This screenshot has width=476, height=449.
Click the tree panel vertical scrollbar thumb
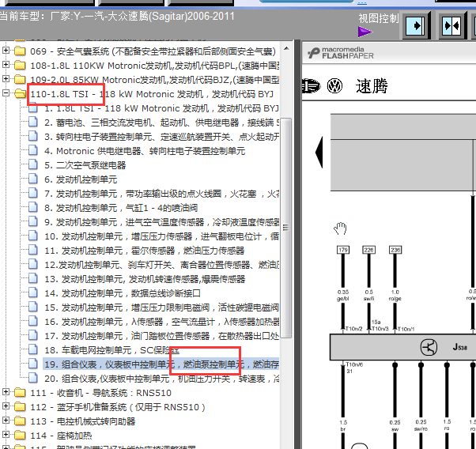[286, 228]
